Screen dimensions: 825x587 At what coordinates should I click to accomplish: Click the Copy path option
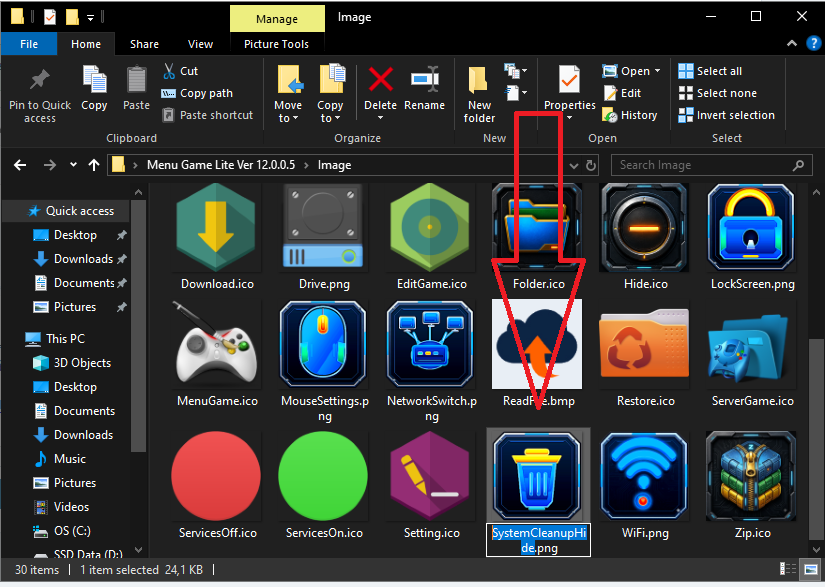point(197,93)
